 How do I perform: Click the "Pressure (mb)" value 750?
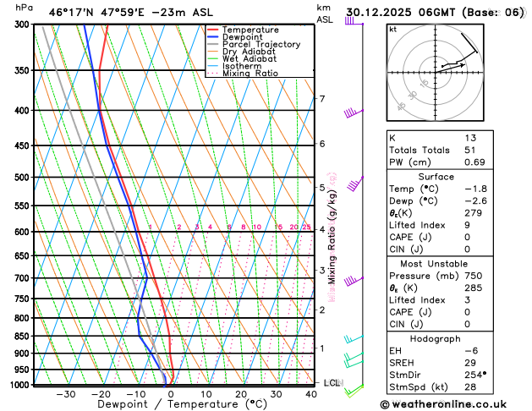tap(474, 276)
